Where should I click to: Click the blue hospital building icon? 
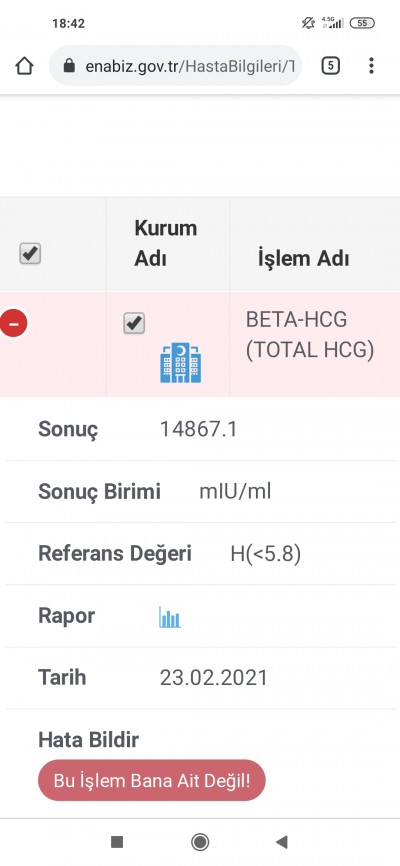pos(181,362)
